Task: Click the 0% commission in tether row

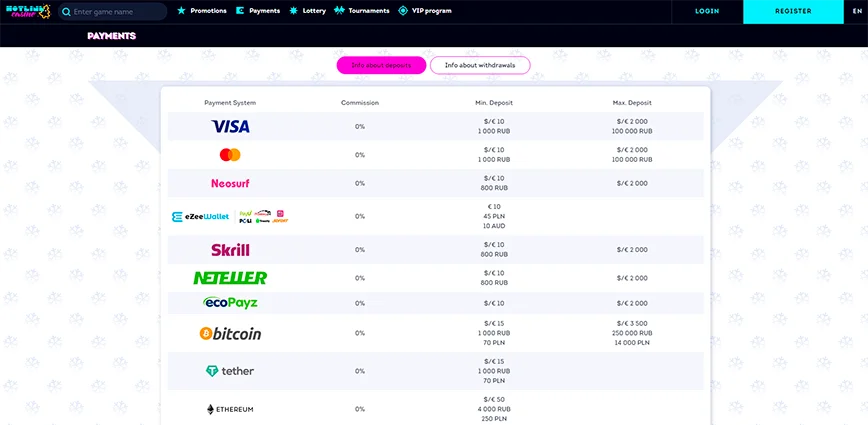Action: [360, 371]
